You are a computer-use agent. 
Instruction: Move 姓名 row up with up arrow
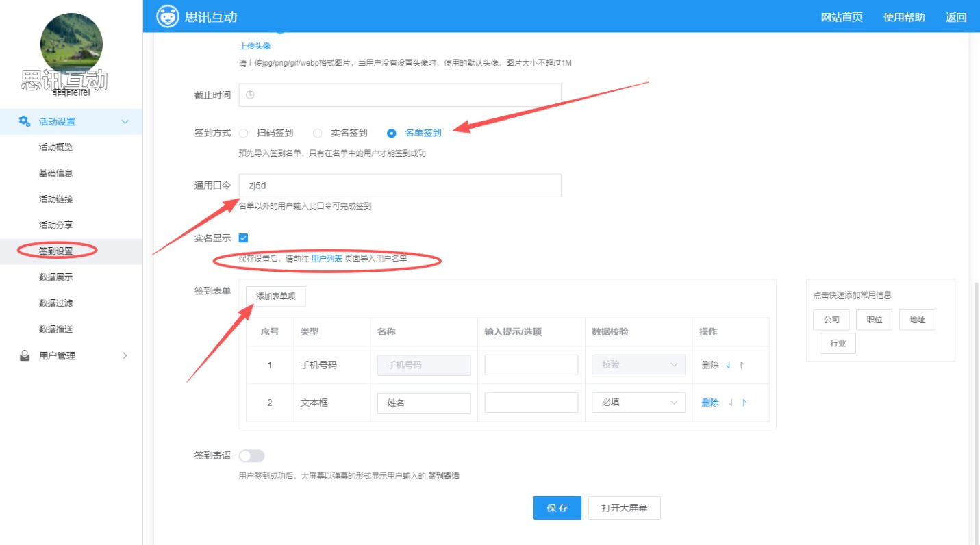coord(744,403)
